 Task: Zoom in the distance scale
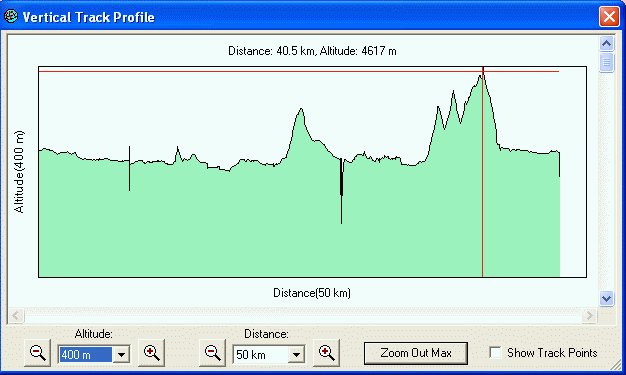[326, 353]
